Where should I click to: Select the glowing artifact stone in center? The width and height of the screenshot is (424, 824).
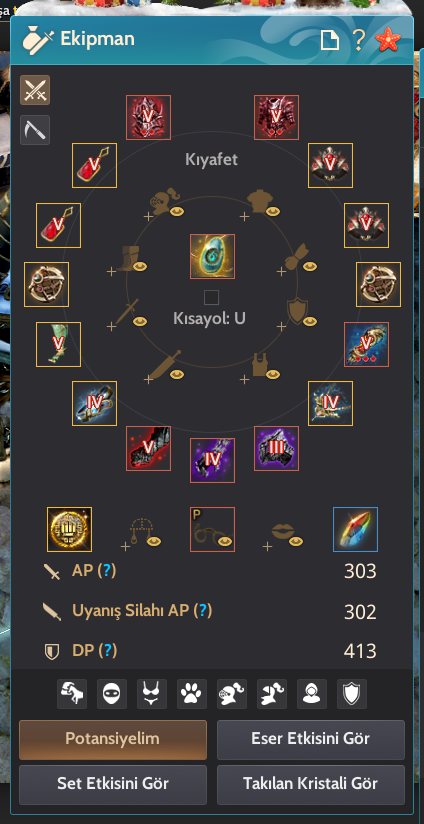point(212,256)
